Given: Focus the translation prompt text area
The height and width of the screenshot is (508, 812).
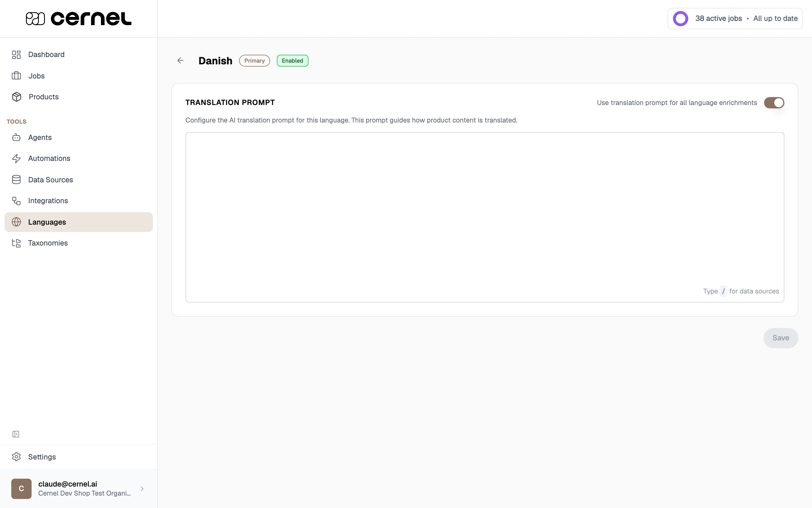Looking at the screenshot, I should pos(484,217).
